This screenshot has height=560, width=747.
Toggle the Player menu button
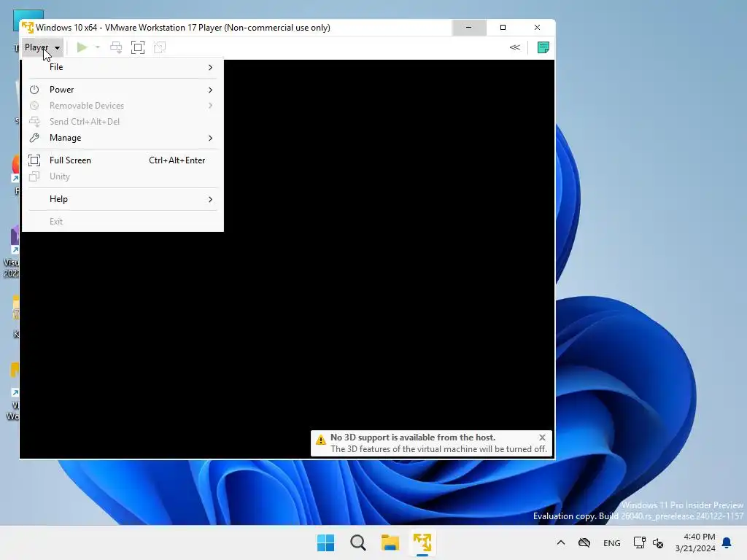click(42, 47)
